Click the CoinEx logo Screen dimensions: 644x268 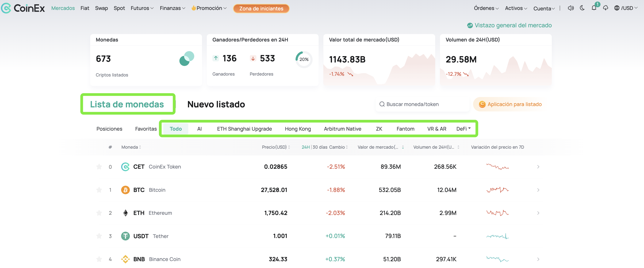(23, 8)
